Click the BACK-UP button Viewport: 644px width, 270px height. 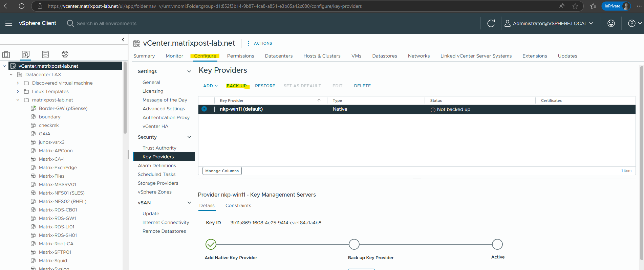[237, 86]
